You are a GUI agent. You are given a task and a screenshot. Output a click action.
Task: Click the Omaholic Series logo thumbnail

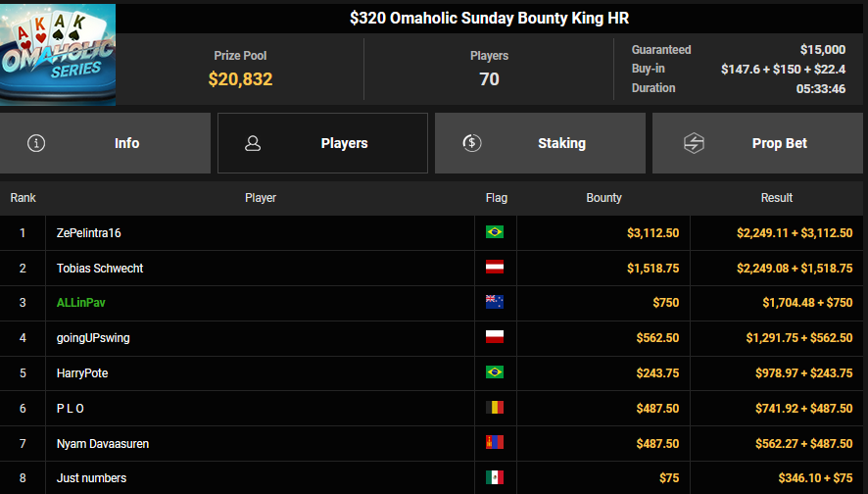point(58,54)
